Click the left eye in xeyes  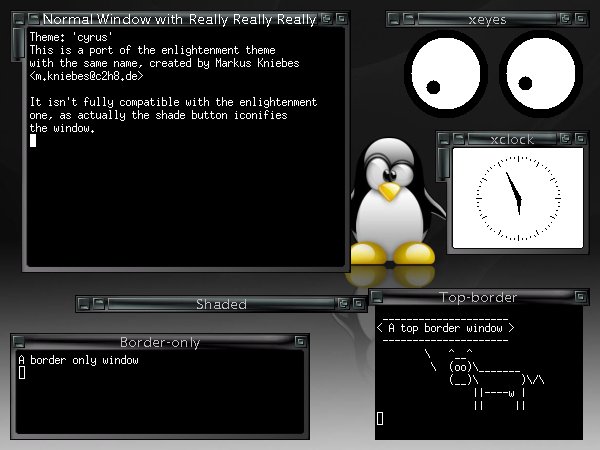445,73
